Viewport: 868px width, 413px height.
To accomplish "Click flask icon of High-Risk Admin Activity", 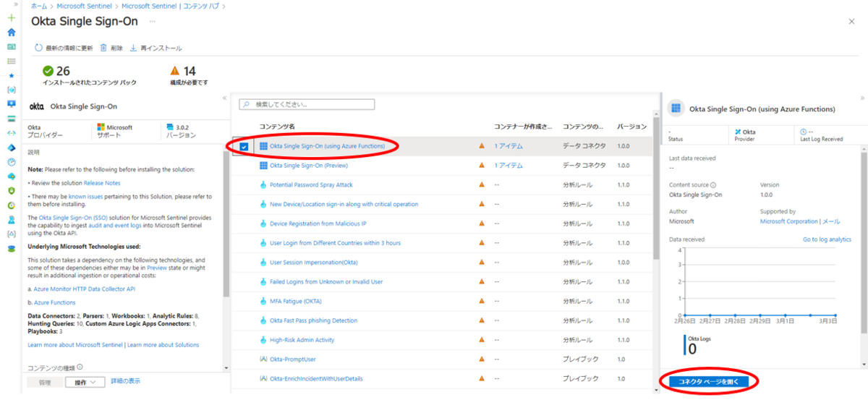I will 263,340.
